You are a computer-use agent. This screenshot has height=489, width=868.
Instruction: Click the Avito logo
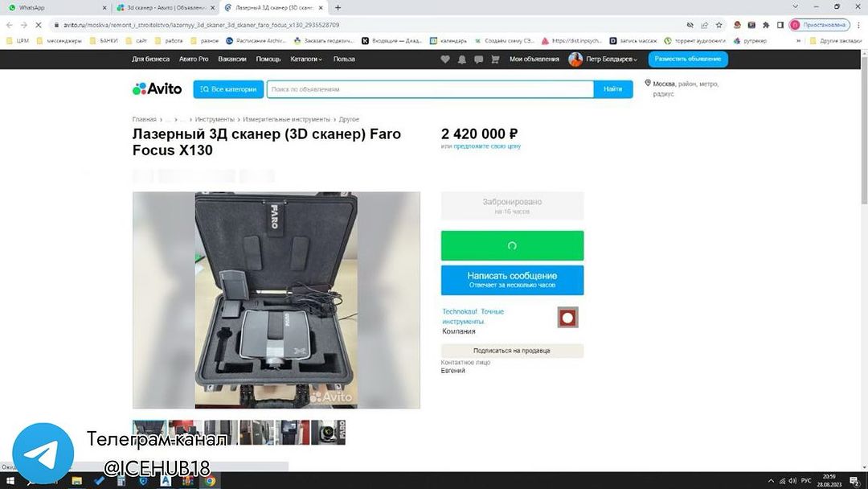coord(158,88)
